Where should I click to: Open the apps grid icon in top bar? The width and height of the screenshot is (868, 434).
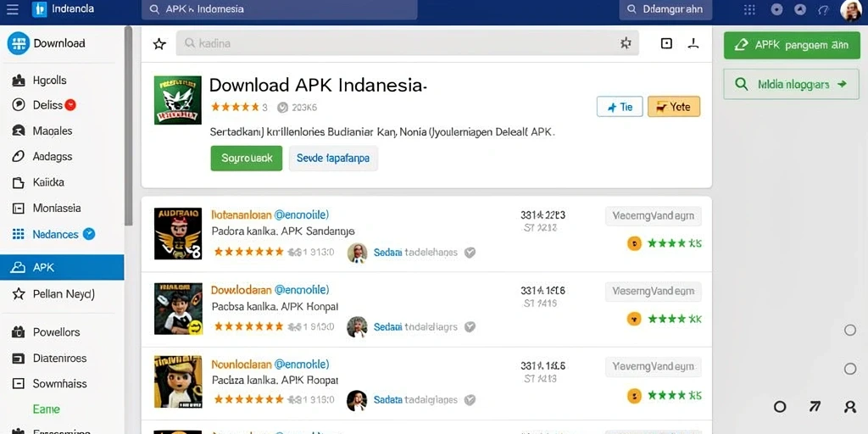click(x=749, y=9)
